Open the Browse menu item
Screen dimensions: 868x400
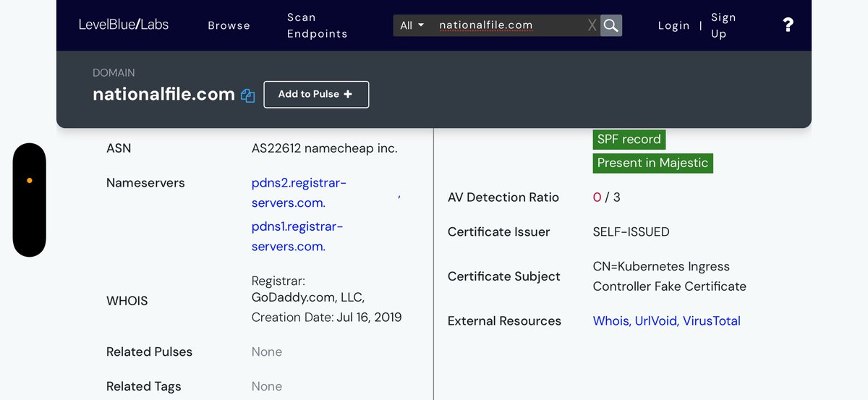point(229,25)
